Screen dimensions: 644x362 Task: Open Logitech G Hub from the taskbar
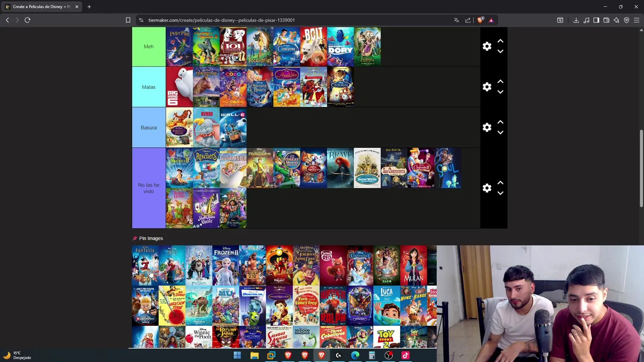pos(338,355)
